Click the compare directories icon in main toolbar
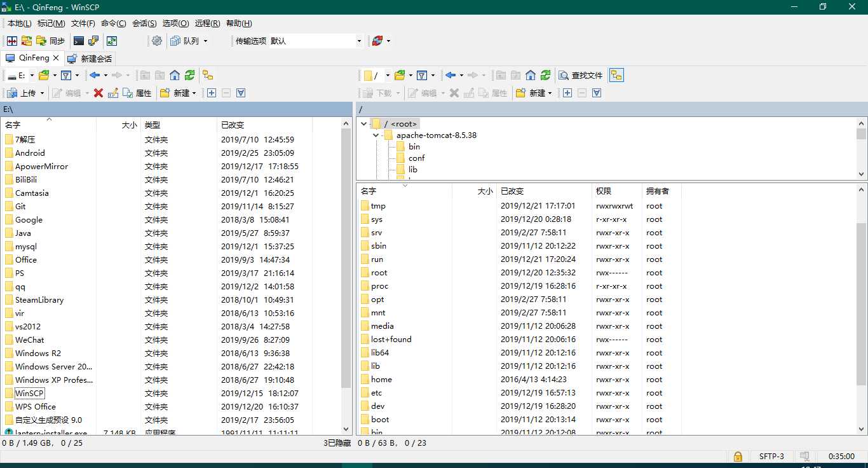This screenshot has width=868, height=468. coord(12,41)
